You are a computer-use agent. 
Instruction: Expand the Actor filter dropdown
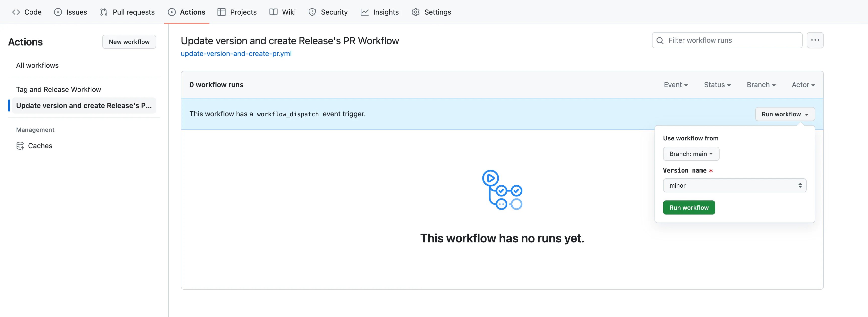[803, 85]
